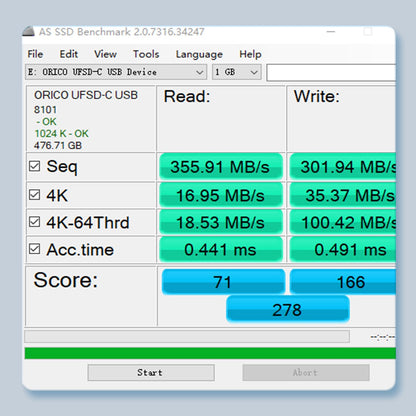Screen dimensions: 416x416
Task: Open the Tools menu
Action: click(x=146, y=54)
